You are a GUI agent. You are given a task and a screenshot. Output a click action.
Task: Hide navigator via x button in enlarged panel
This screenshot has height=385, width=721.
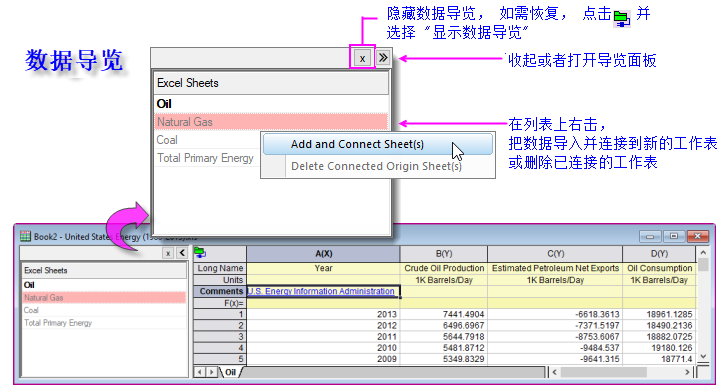(362, 58)
